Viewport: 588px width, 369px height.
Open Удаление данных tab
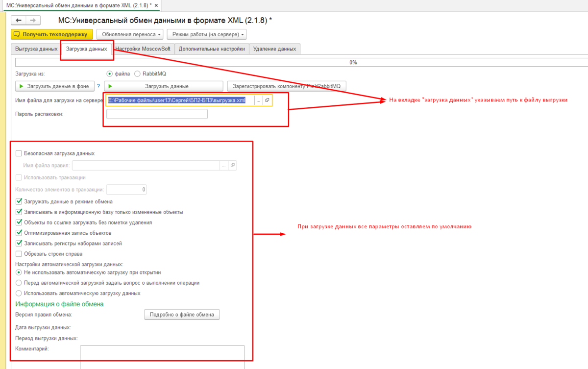(275, 49)
